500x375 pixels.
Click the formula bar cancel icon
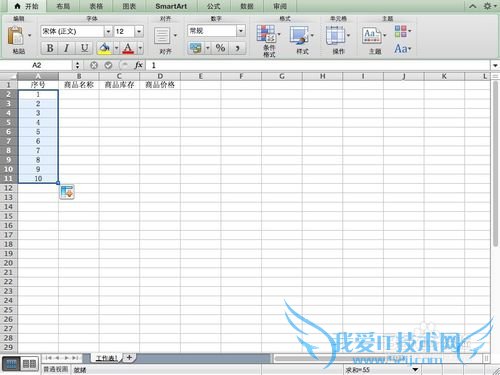[x=94, y=65]
